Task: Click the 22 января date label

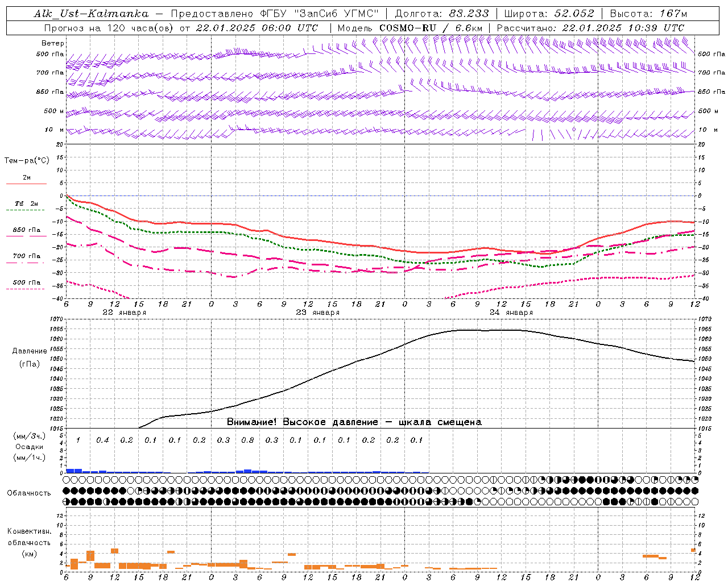Action: 124,313
